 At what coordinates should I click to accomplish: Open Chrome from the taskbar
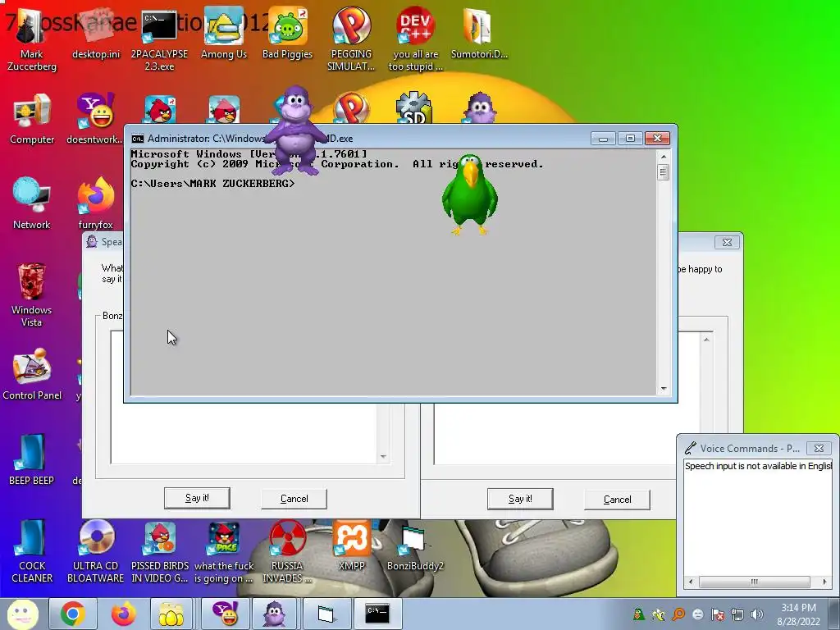pyautogui.click(x=73, y=614)
